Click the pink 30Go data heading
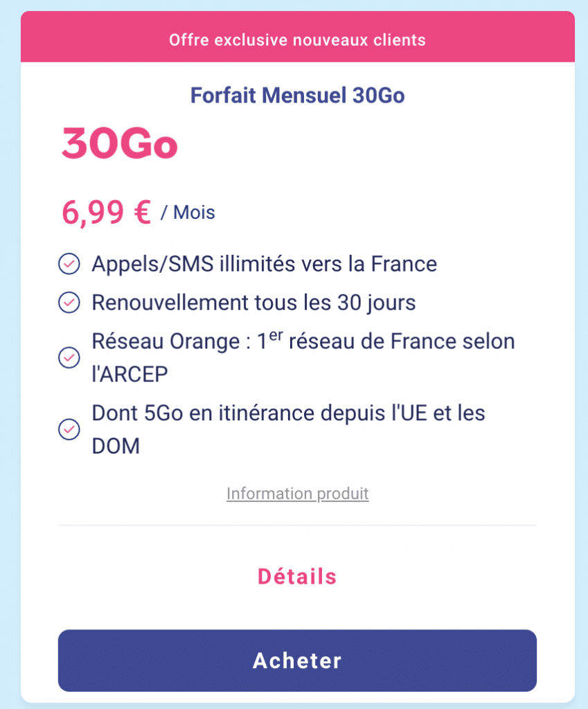 click(120, 143)
